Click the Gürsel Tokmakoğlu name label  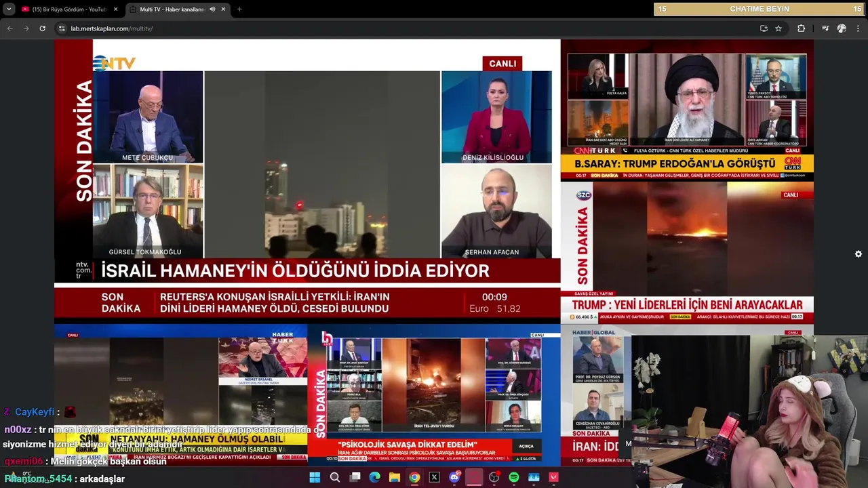pyautogui.click(x=145, y=252)
